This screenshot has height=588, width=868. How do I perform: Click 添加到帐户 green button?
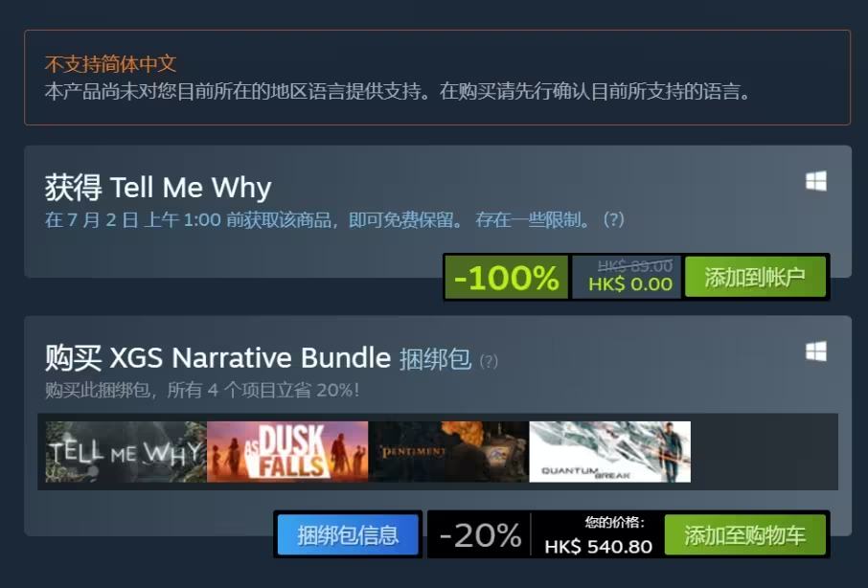click(x=755, y=277)
